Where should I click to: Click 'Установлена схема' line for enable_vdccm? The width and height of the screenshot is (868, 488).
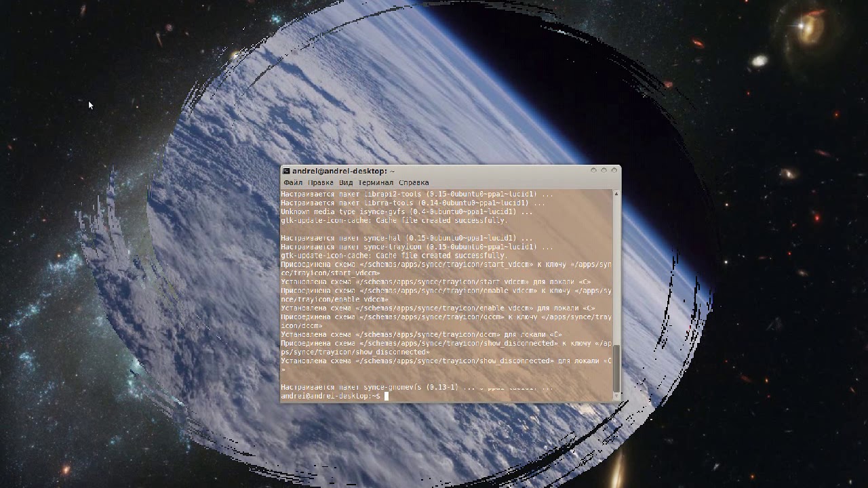(438, 308)
